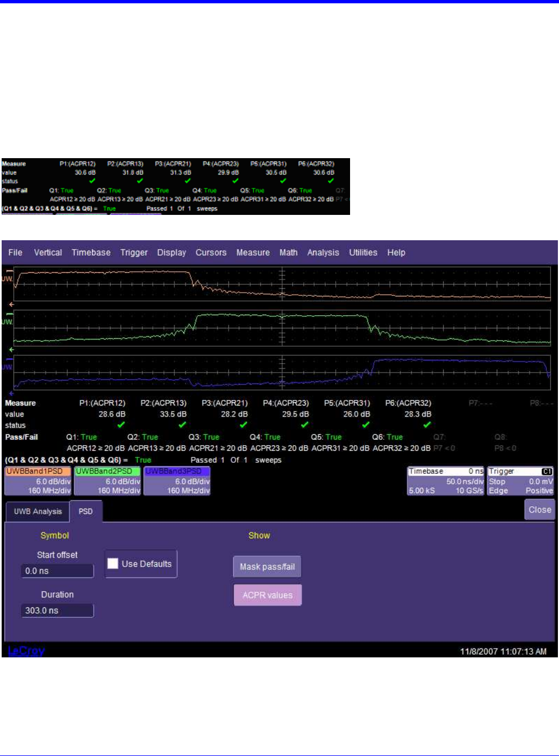Viewport: 559px width, 756px height.
Task: Click the LeCroy logo
Action: point(26,651)
